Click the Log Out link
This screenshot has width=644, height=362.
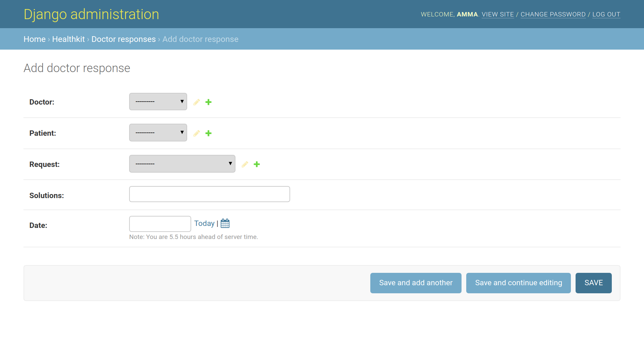click(606, 14)
